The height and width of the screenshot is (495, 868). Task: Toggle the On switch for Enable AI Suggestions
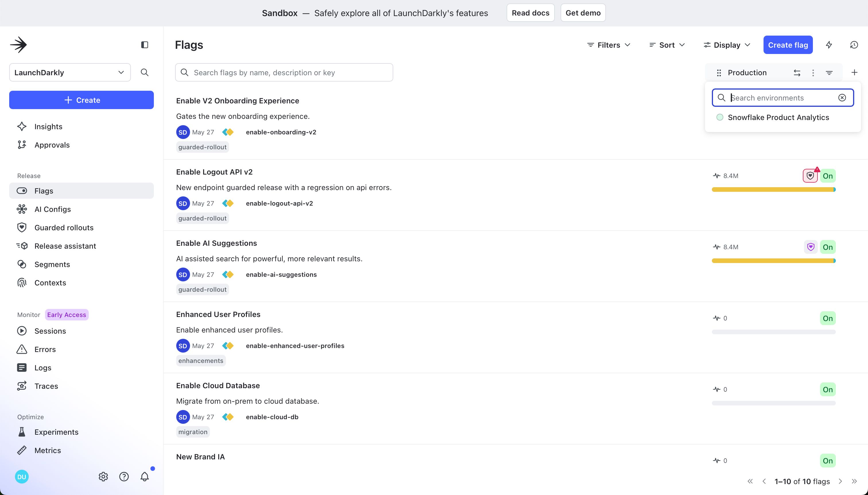coord(828,247)
